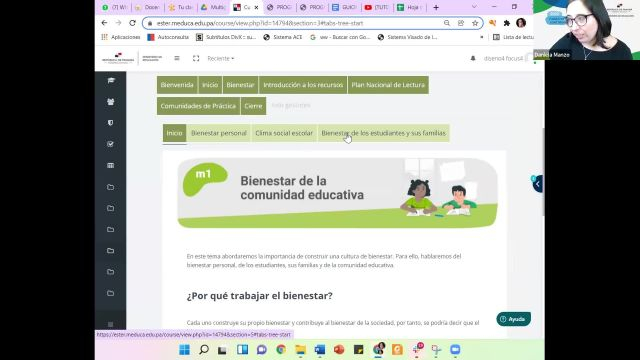This screenshot has width=640, height=360.
Task: Switch to the Google Drive Multi tab
Action: click(213, 7)
